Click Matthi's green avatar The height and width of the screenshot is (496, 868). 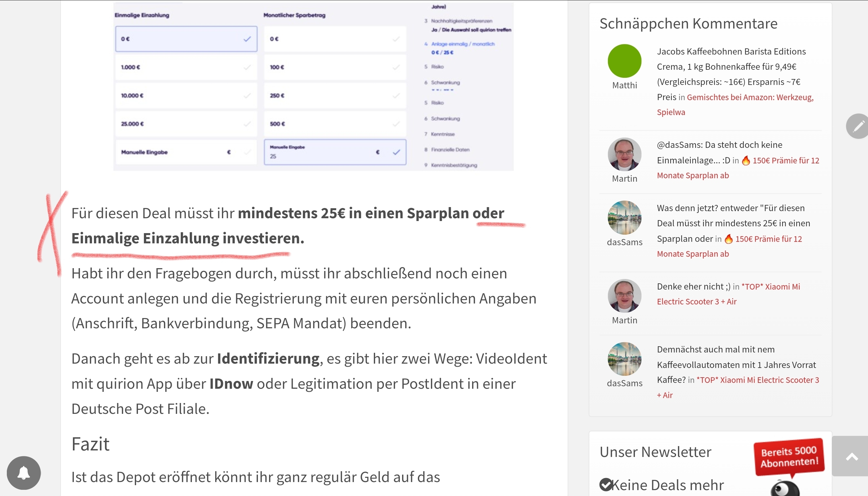[x=624, y=61]
